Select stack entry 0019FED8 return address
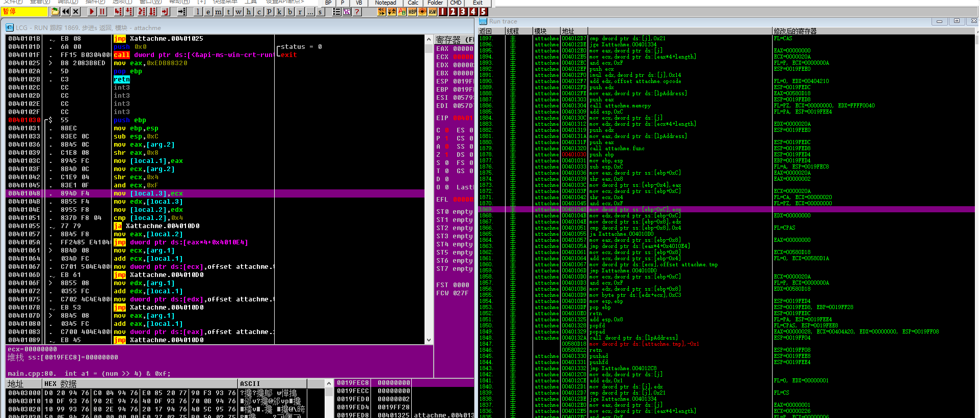Screen dimensions: 980x418 (405, 415)
